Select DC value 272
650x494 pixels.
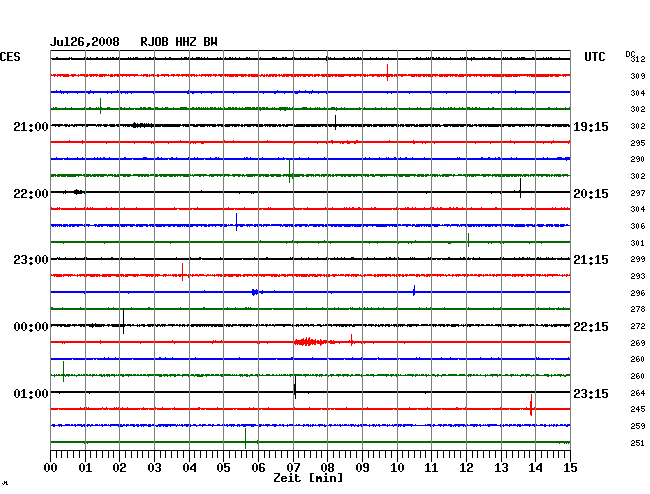(x=638, y=326)
